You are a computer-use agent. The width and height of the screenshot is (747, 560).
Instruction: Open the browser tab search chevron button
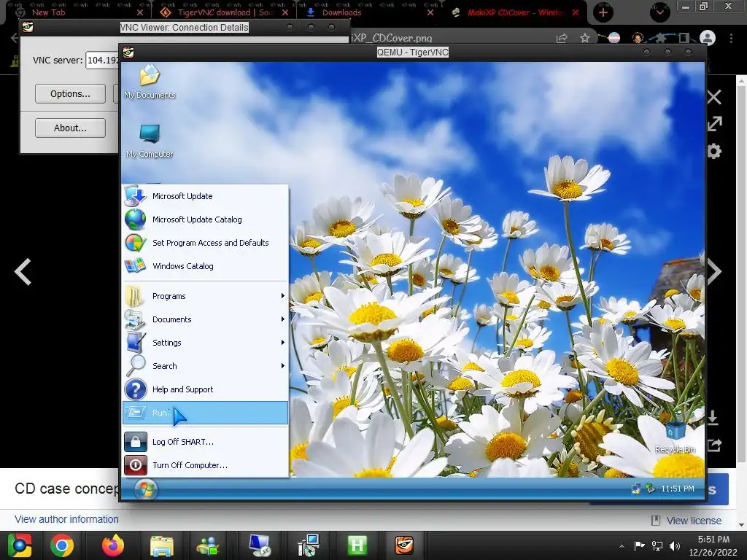click(659, 12)
